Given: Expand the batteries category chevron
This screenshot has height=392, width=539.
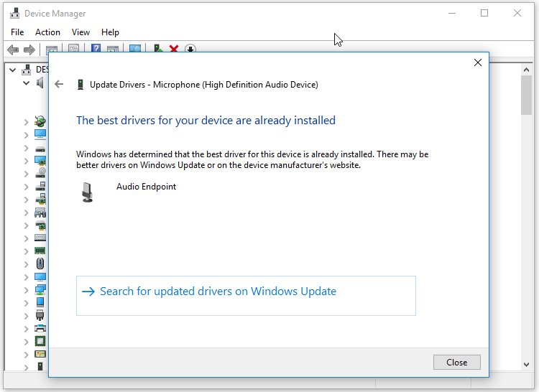Looking at the screenshot, I should pyautogui.click(x=26, y=122).
